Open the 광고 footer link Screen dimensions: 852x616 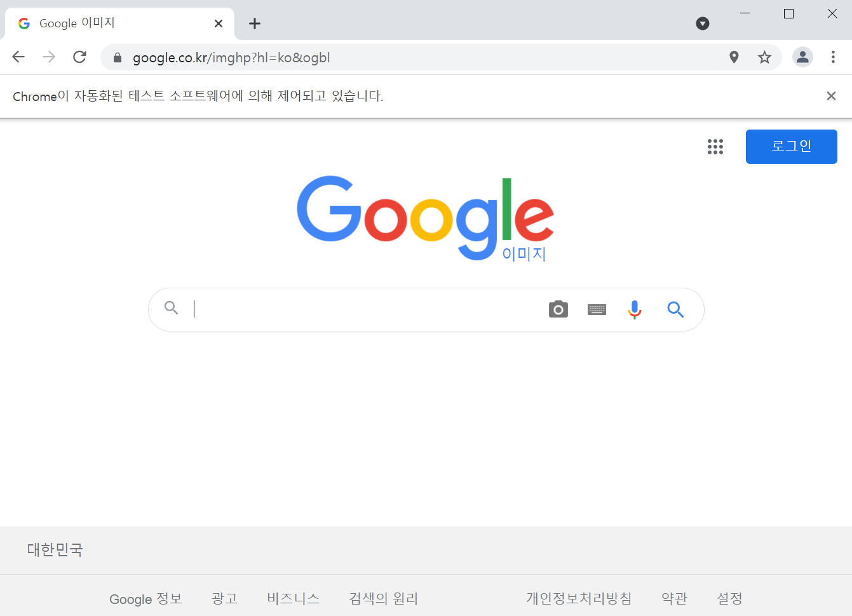[x=224, y=599]
